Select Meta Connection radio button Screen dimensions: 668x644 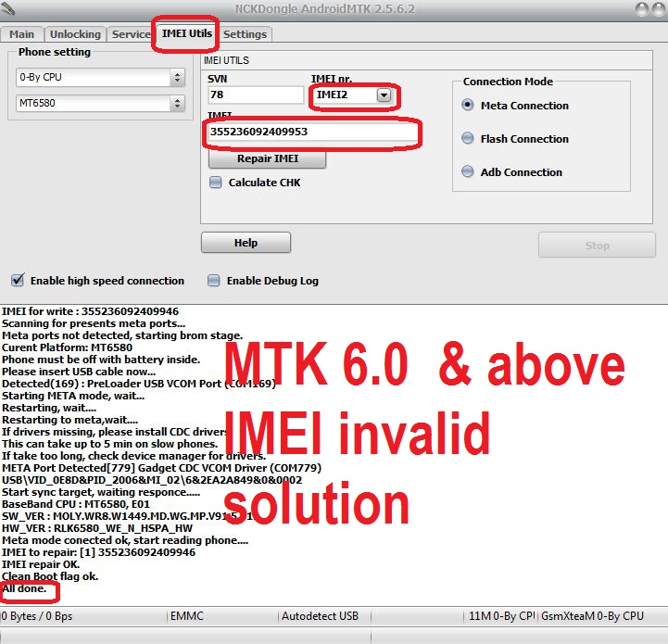tap(467, 105)
